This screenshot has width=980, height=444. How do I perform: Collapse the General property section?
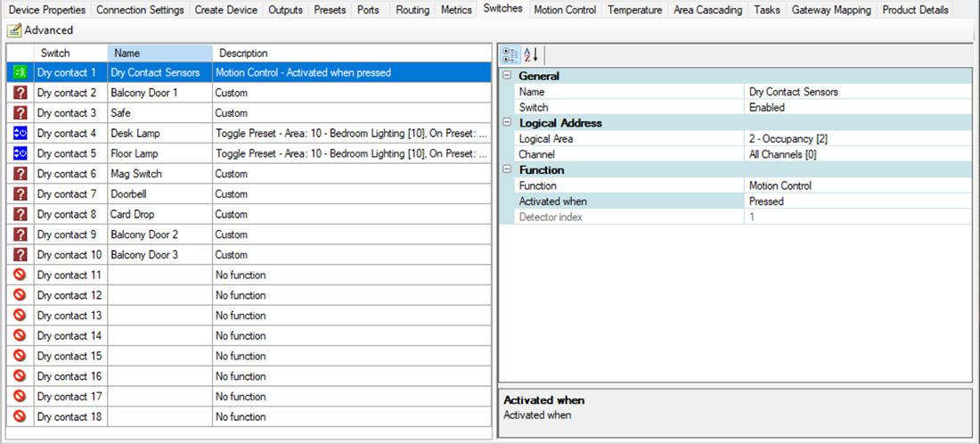point(508,77)
